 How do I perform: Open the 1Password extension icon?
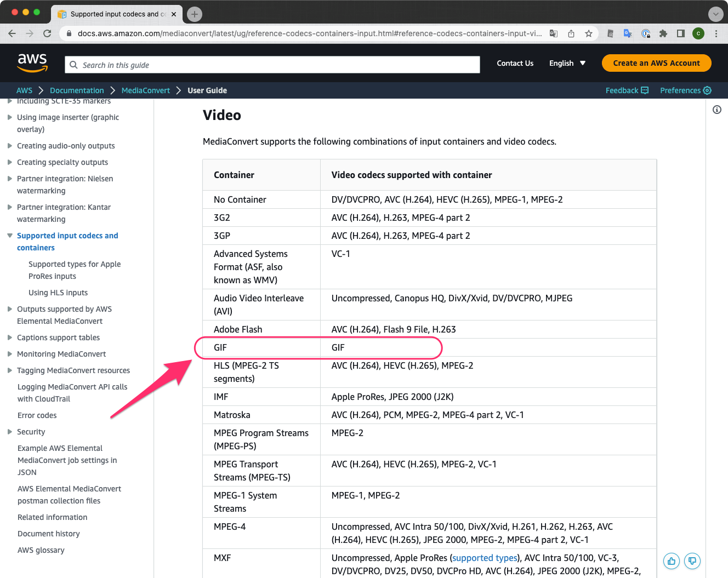646,33
